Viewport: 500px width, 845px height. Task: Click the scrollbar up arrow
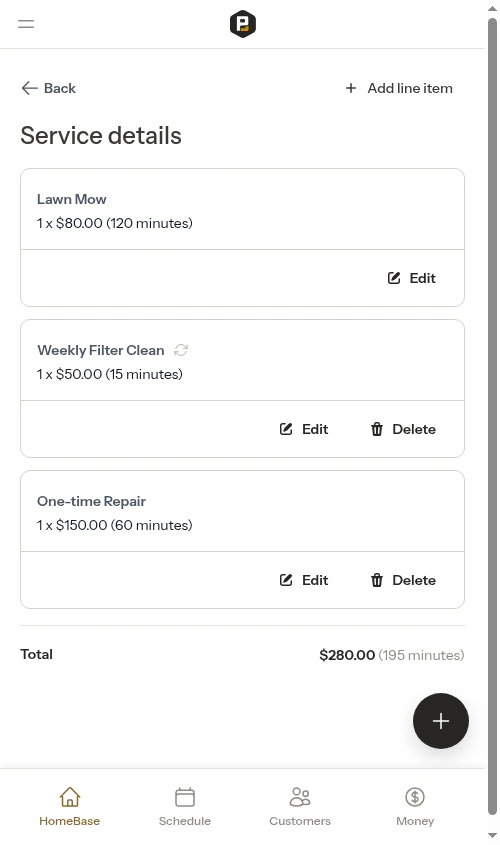pos(492,9)
